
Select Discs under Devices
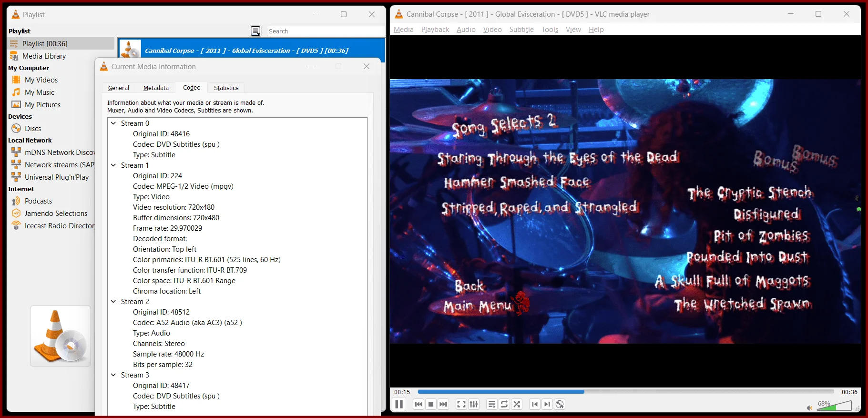pos(33,128)
